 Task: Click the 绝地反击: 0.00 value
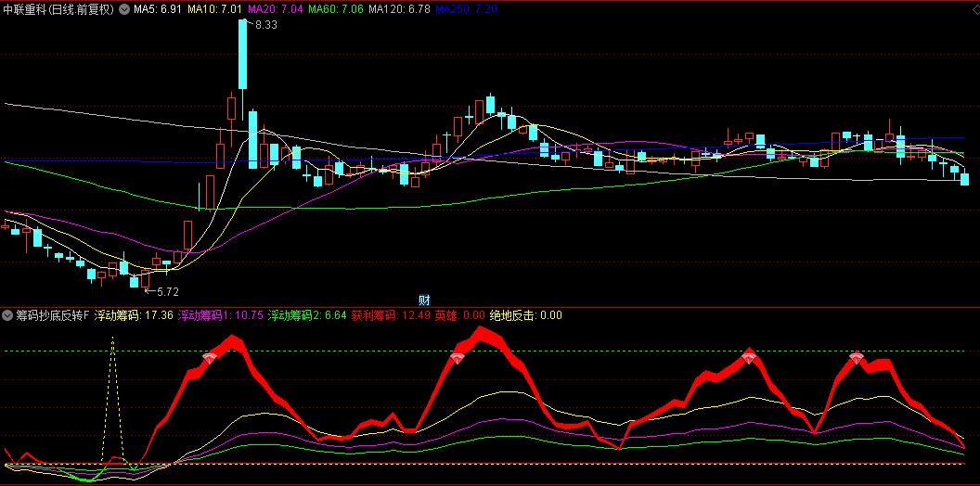pos(526,315)
